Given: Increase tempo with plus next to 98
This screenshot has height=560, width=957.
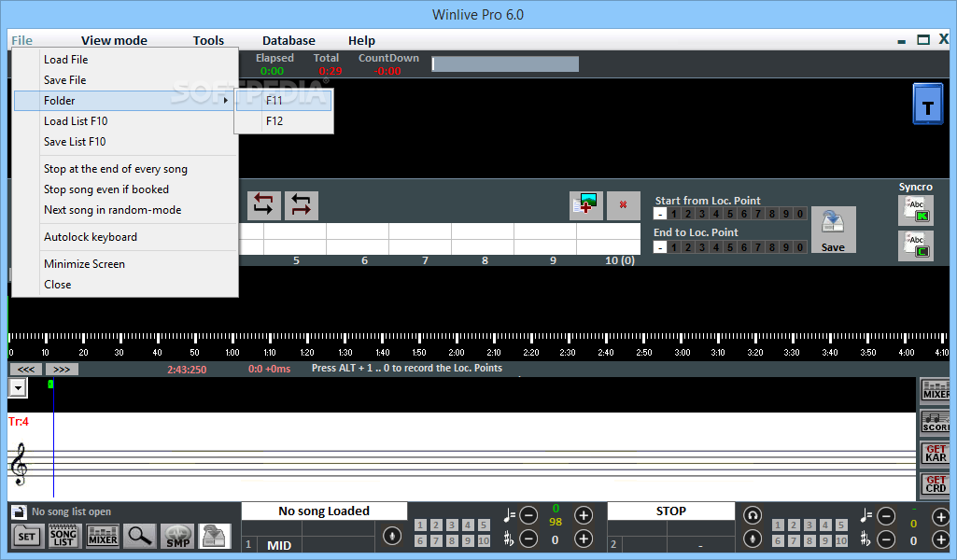Looking at the screenshot, I should pyautogui.click(x=584, y=515).
